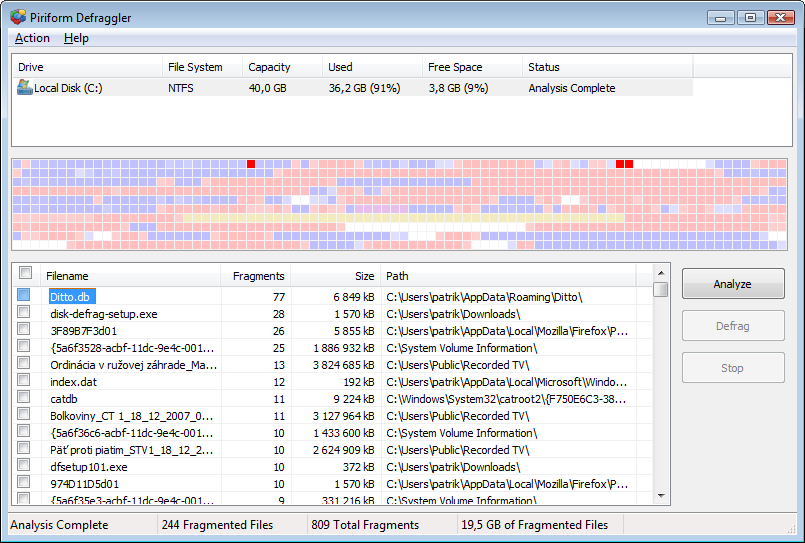Click the 244 Fragmented Files status entry
The image size is (805, 543).
[217, 525]
